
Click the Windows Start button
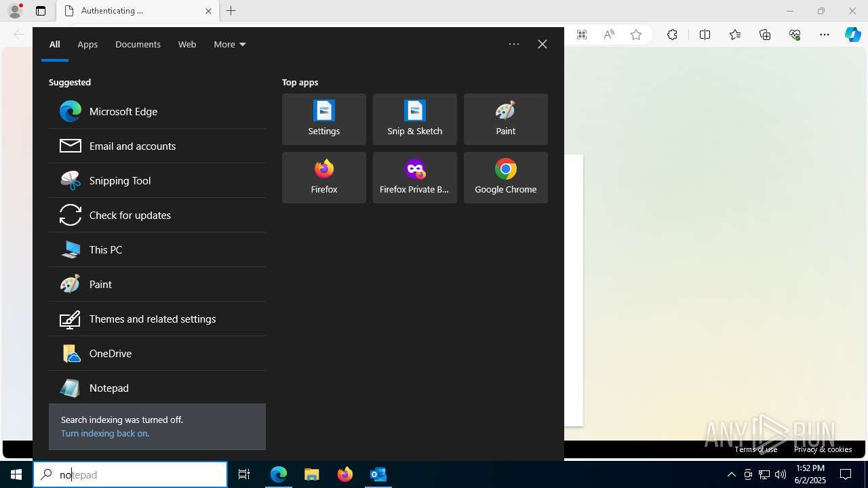click(x=16, y=474)
